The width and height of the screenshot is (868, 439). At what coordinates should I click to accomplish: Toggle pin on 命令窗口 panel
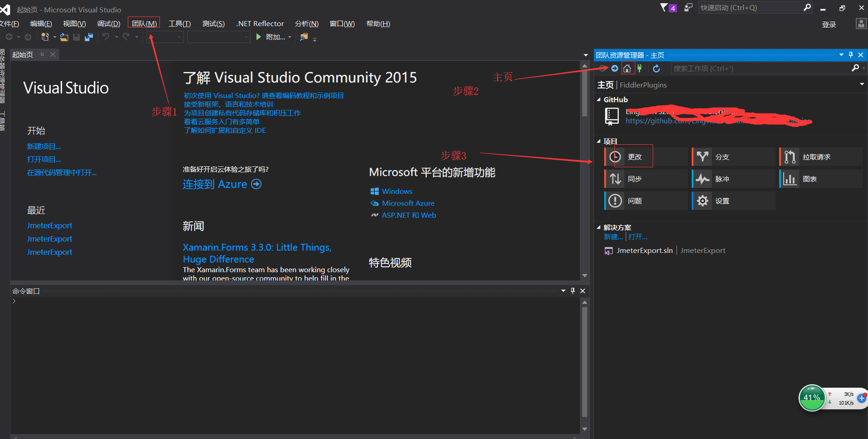pyautogui.click(x=573, y=291)
